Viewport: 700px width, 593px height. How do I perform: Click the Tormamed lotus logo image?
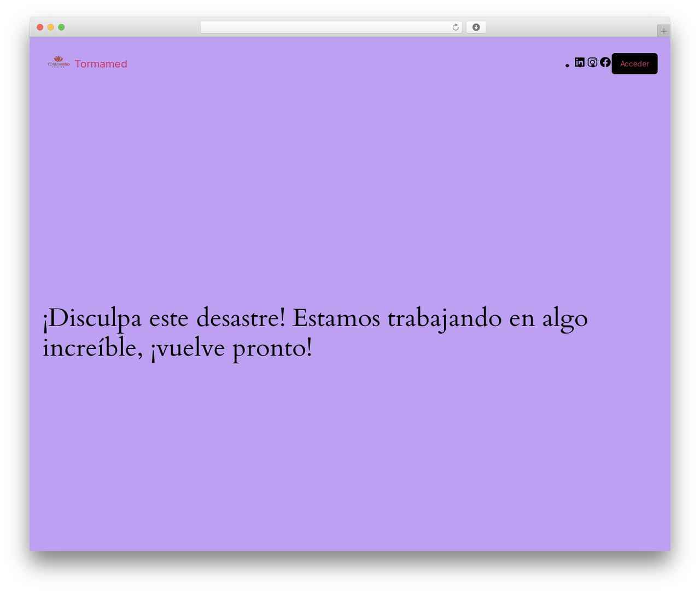[59, 62]
